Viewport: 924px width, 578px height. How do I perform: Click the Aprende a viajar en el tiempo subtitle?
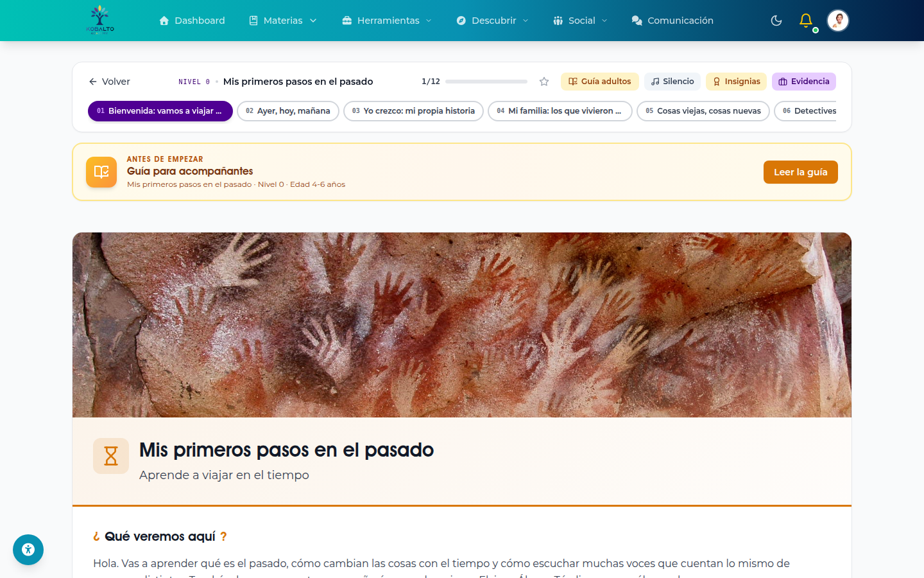point(224,475)
